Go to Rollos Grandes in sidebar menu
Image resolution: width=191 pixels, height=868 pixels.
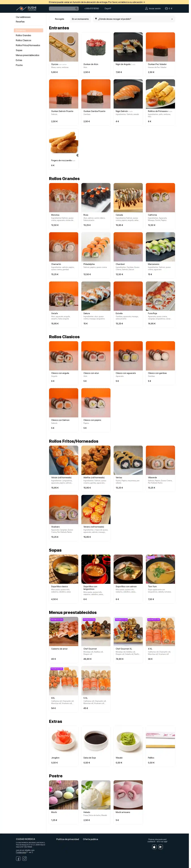click(23, 35)
